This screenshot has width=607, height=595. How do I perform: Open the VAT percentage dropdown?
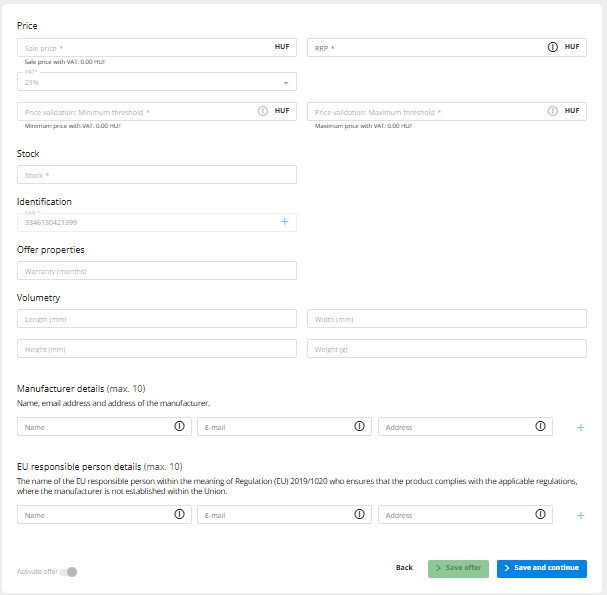pyautogui.click(x=156, y=82)
